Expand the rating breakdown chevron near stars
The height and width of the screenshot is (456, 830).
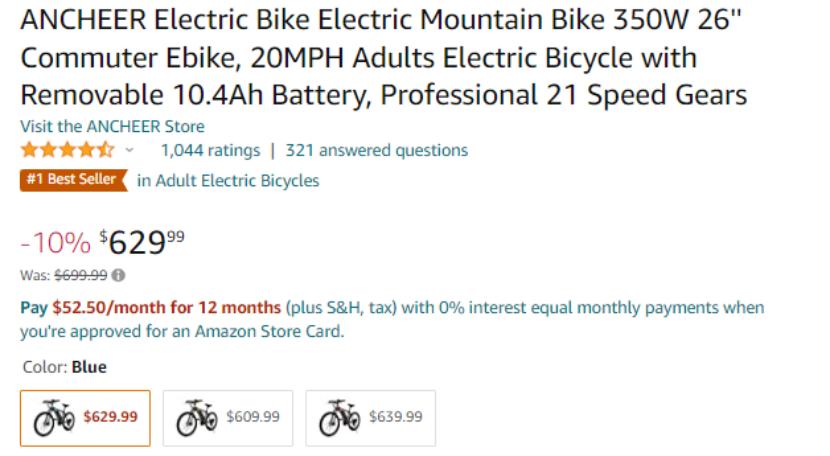click(129, 151)
